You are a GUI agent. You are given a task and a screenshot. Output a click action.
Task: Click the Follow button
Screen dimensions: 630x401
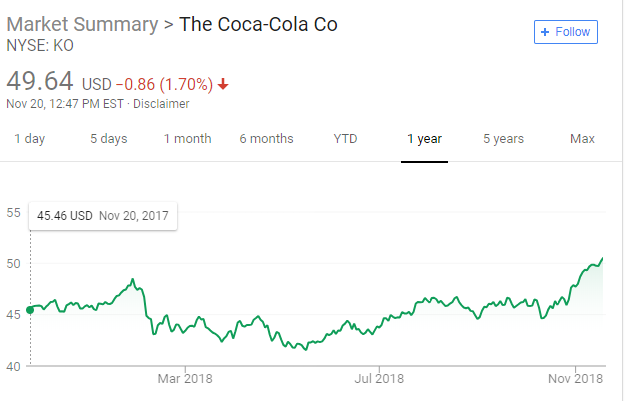[x=565, y=32]
